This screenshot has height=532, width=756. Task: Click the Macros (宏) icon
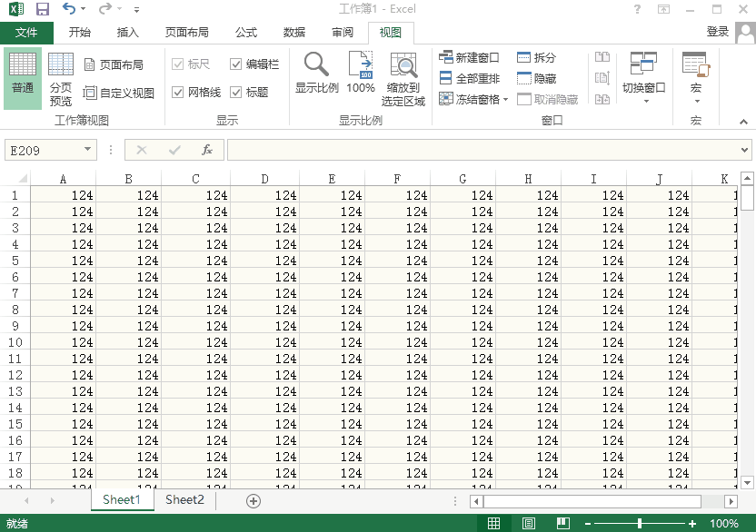(696, 65)
